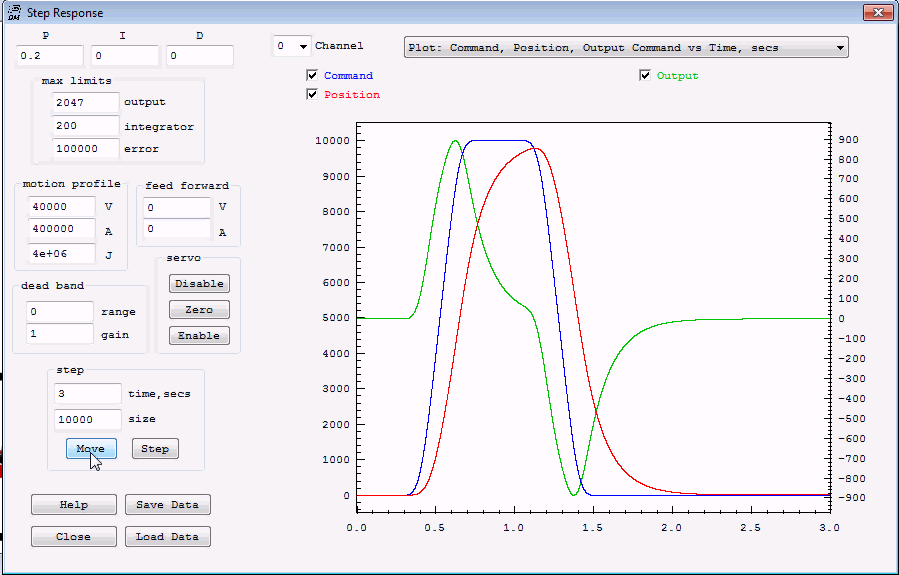Viewport: 899px width, 575px height.
Task: Load Data from file
Action: pos(168,537)
